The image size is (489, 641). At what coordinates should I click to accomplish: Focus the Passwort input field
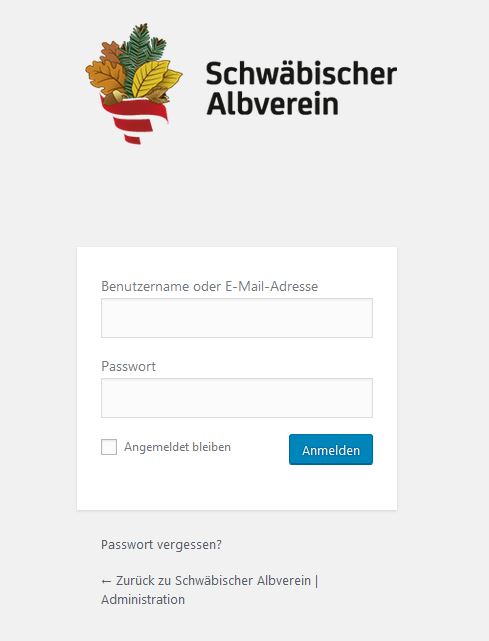click(x=237, y=398)
